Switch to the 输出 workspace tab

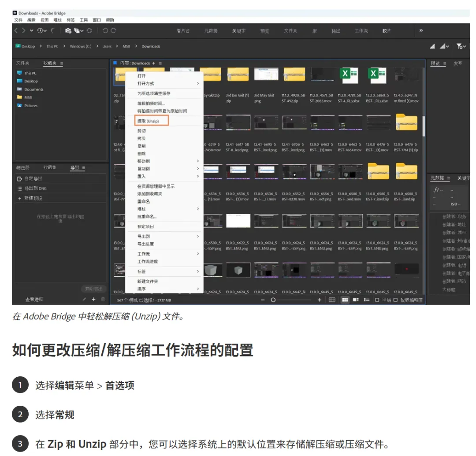coord(336,31)
